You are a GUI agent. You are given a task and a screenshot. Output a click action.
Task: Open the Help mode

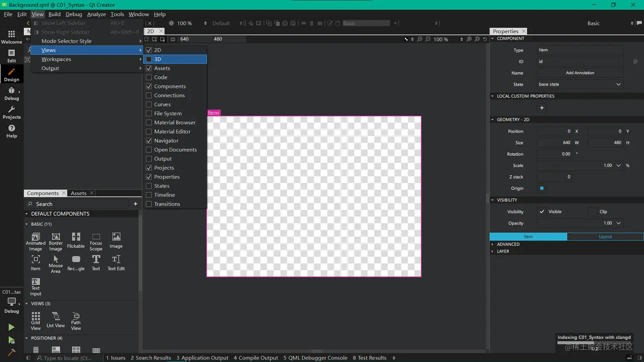pos(11,131)
